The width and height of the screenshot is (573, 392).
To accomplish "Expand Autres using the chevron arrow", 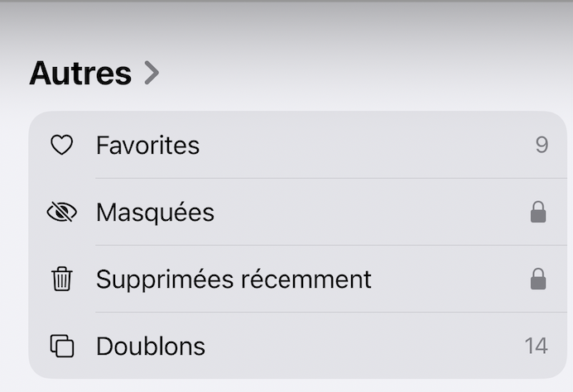I will click(152, 74).
